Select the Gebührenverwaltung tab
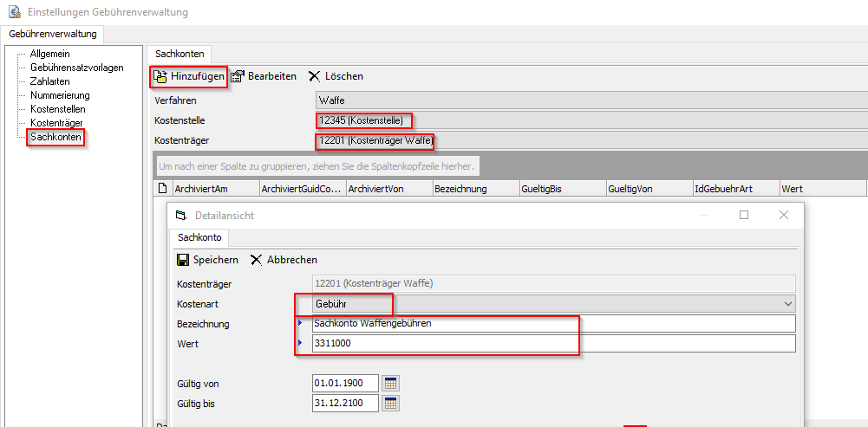The image size is (868, 427). [53, 34]
